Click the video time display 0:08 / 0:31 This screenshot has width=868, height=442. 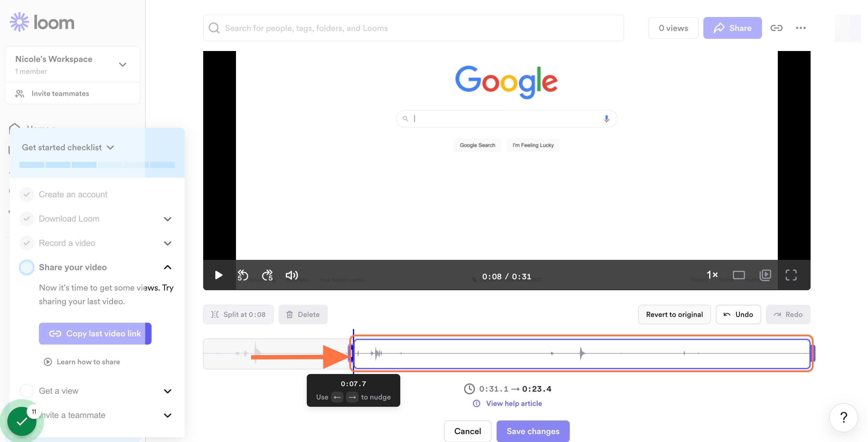pyautogui.click(x=507, y=276)
